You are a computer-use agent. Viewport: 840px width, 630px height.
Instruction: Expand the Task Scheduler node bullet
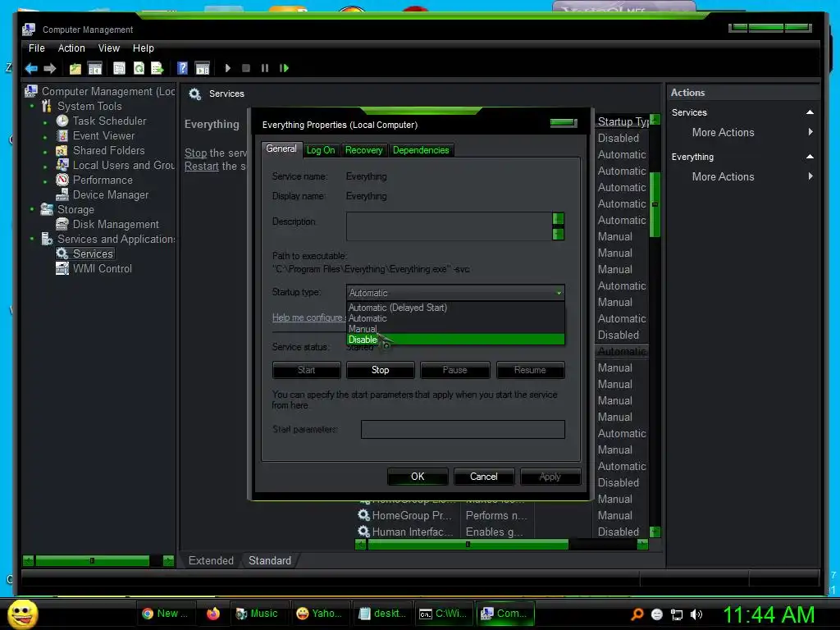[x=45, y=122]
